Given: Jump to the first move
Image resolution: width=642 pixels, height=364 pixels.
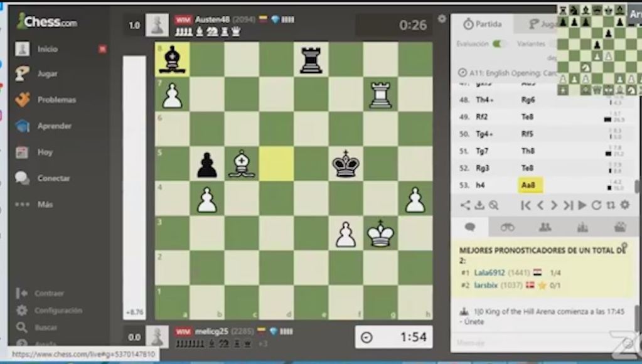Looking at the screenshot, I should click(x=526, y=205).
